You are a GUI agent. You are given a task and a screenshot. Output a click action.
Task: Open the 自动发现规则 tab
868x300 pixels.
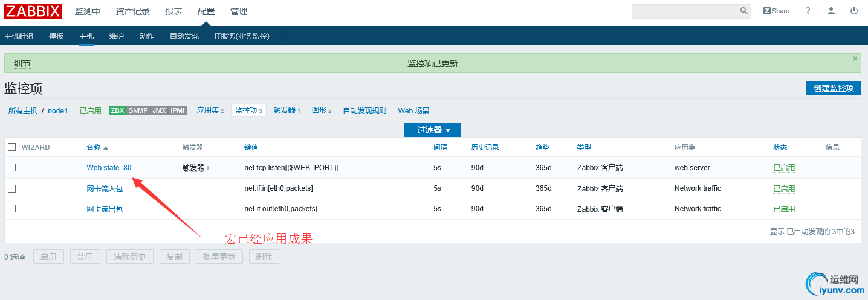364,111
